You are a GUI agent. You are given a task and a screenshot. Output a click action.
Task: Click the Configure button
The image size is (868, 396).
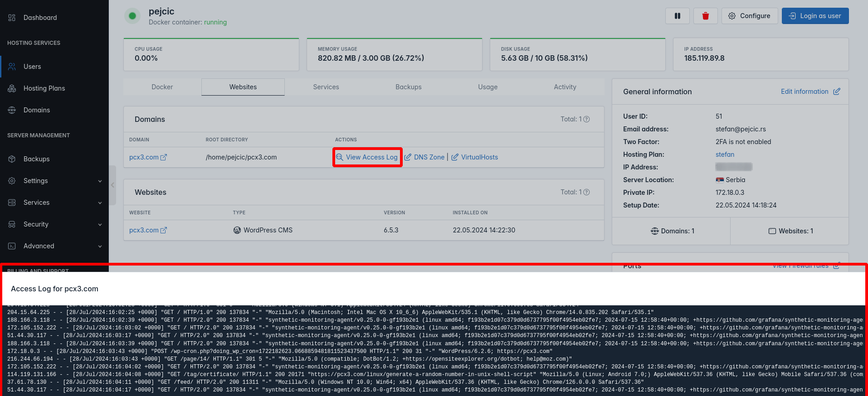coord(749,16)
